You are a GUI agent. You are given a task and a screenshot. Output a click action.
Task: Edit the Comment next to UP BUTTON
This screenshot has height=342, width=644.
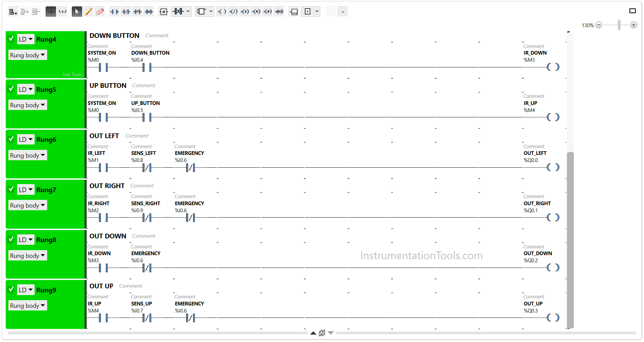(x=144, y=85)
